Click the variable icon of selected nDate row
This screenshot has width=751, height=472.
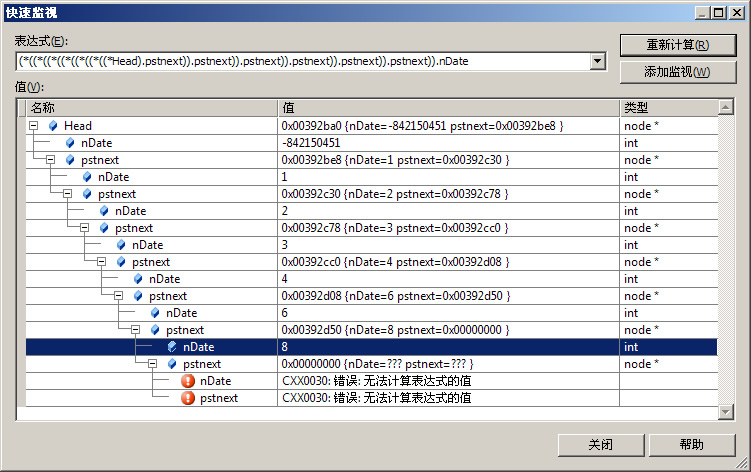click(x=171, y=347)
